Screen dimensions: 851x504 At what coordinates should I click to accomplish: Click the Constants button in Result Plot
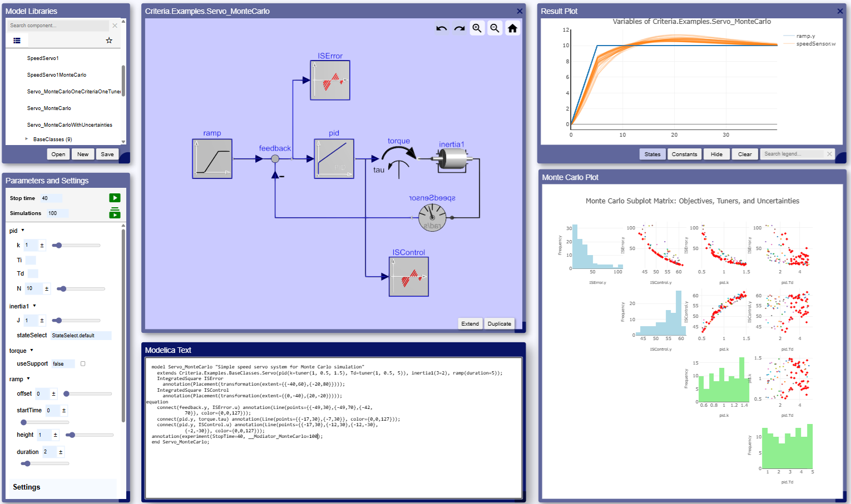pos(684,154)
